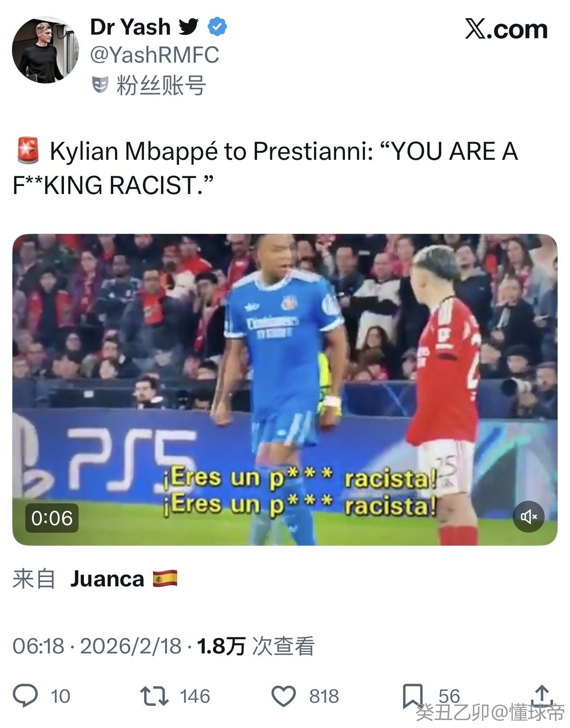Tap the X.com logo
570x728 pixels.
[507, 29]
